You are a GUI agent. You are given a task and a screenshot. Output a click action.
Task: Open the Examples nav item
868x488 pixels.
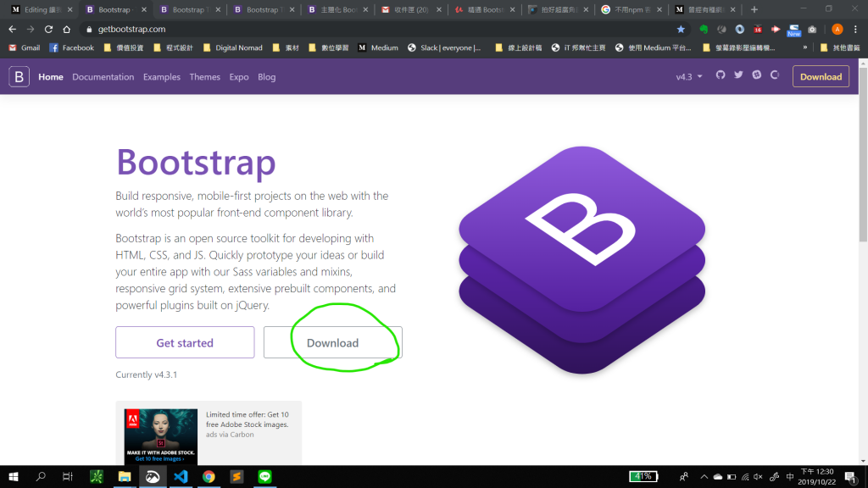point(162,77)
